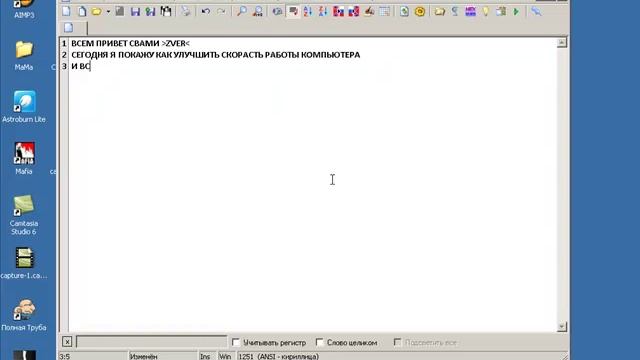Click the black-and-white save as icon
The width and height of the screenshot is (640, 360).
pyautogui.click(x=166, y=11)
